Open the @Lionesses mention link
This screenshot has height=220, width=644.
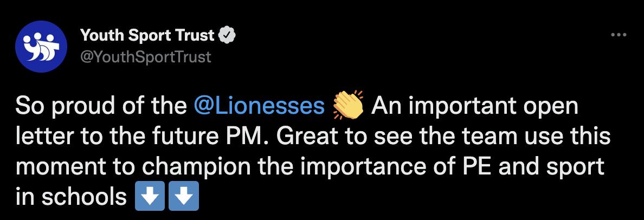click(259, 106)
